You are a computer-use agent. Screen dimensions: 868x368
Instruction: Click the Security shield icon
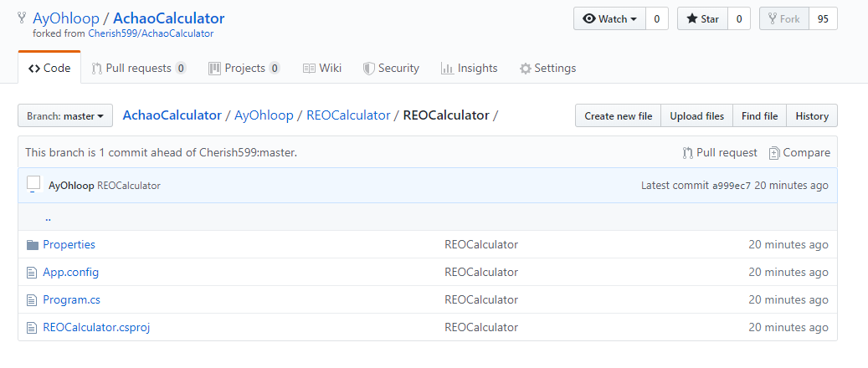[x=368, y=69]
